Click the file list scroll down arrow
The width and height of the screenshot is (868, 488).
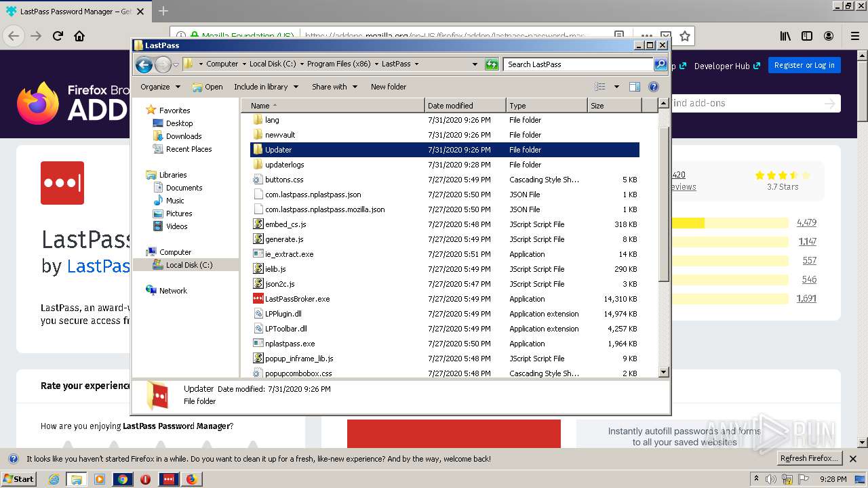[x=664, y=372]
